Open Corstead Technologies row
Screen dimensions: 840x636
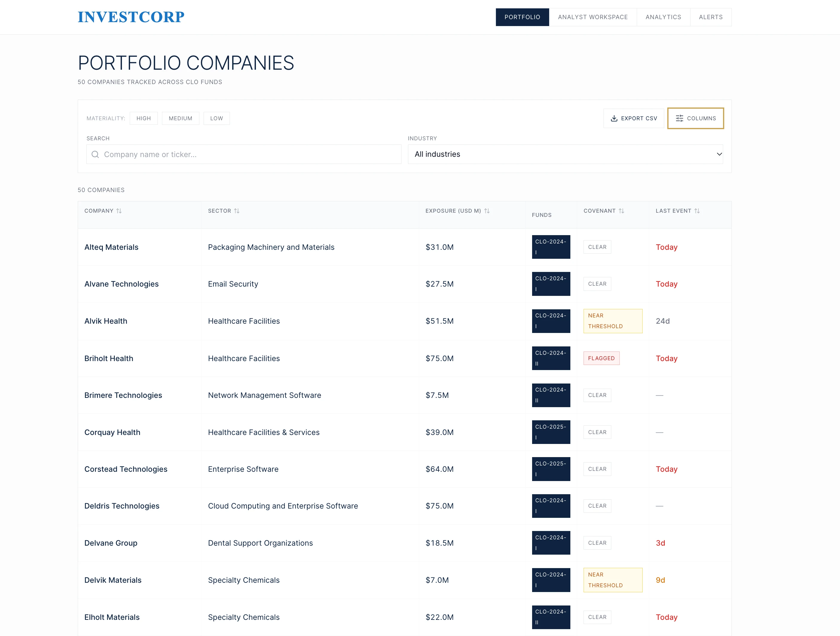404,469
